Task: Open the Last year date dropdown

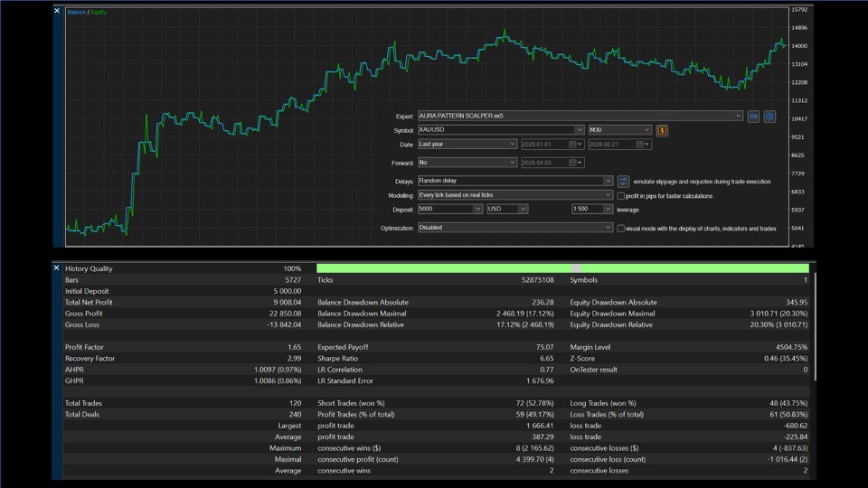Action: (x=467, y=144)
